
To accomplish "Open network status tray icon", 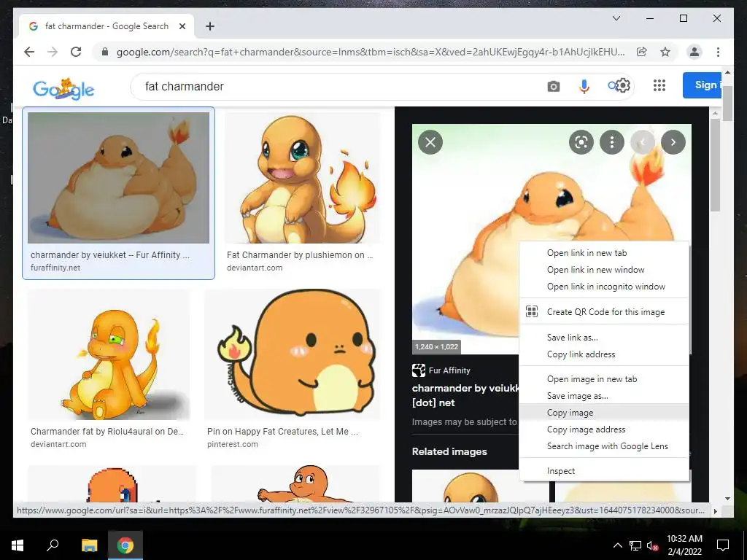I will pyautogui.click(x=635, y=545).
